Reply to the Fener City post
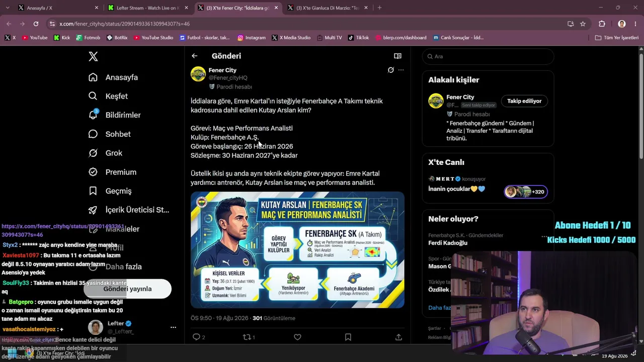Screen dimensions: 644x362 [196, 337]
